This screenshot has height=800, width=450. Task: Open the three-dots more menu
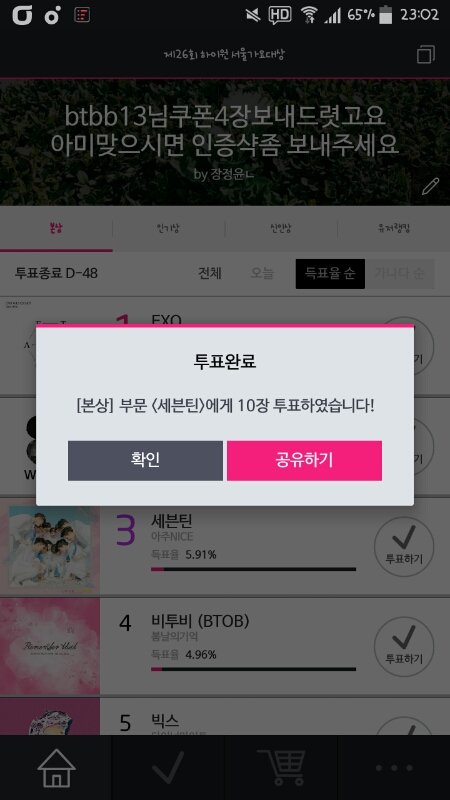393,768
